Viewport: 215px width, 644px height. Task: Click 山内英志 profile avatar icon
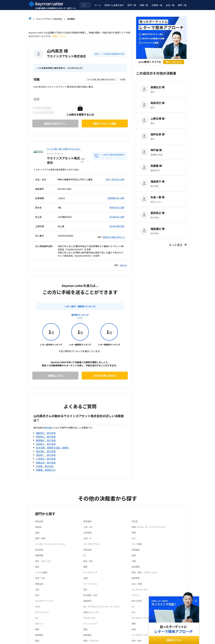(38, 54)
